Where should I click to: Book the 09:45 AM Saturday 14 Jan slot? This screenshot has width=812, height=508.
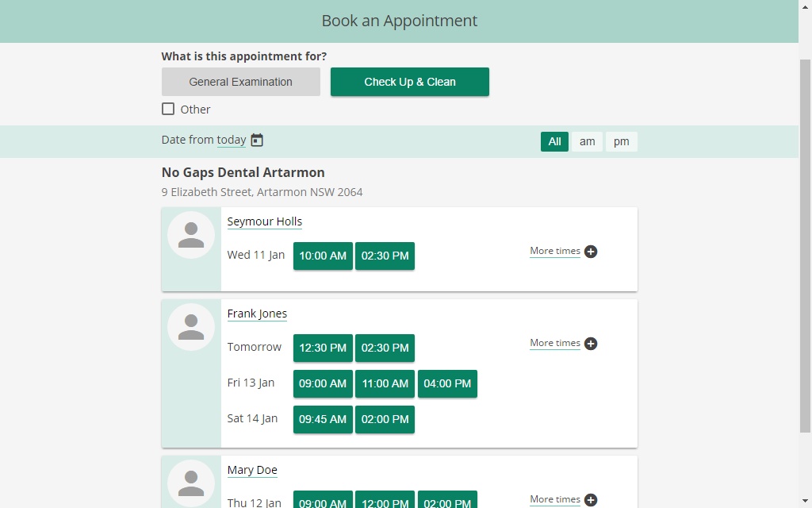point(322,419)
